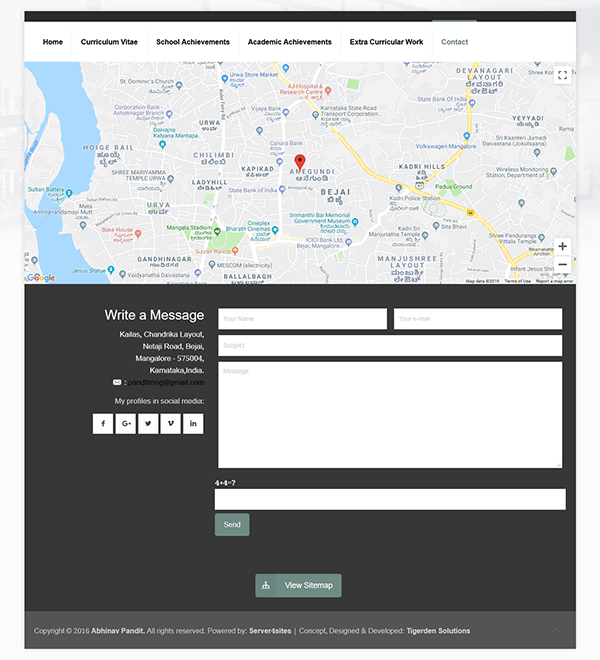600x660 pixels.
Task: Click the red location pin on map
Action: coord(299,162)
